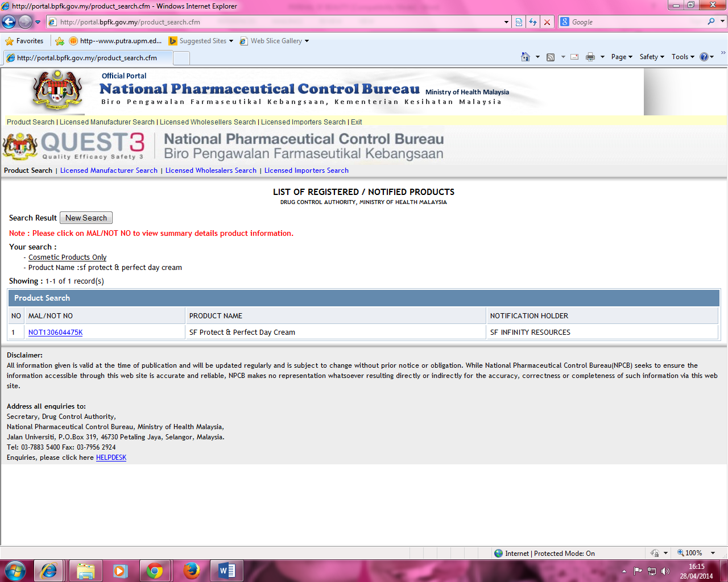728x582 pixels.
Task: Open Google Chrome from the taskbar
Action: click(155, 571)
